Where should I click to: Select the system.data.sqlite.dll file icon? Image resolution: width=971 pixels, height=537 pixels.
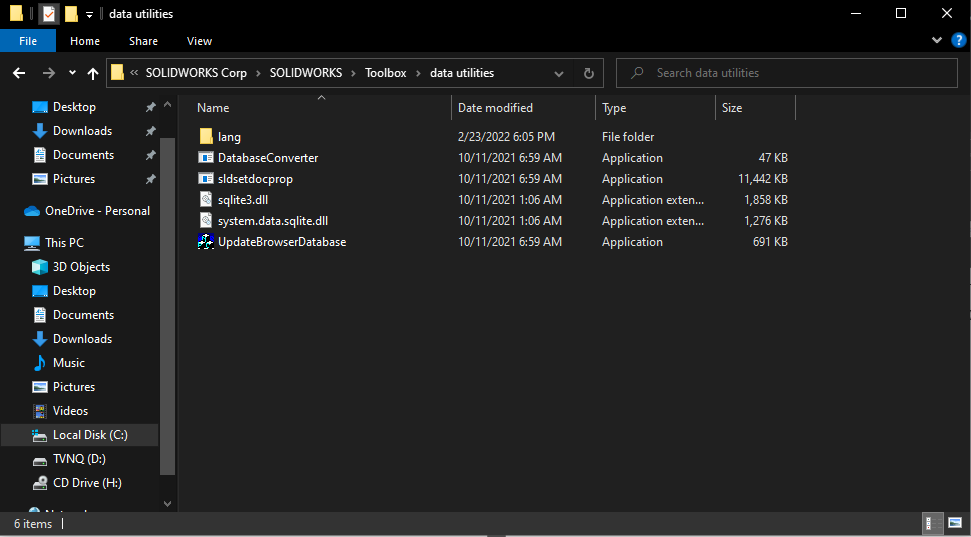click(x=206, y=220)
